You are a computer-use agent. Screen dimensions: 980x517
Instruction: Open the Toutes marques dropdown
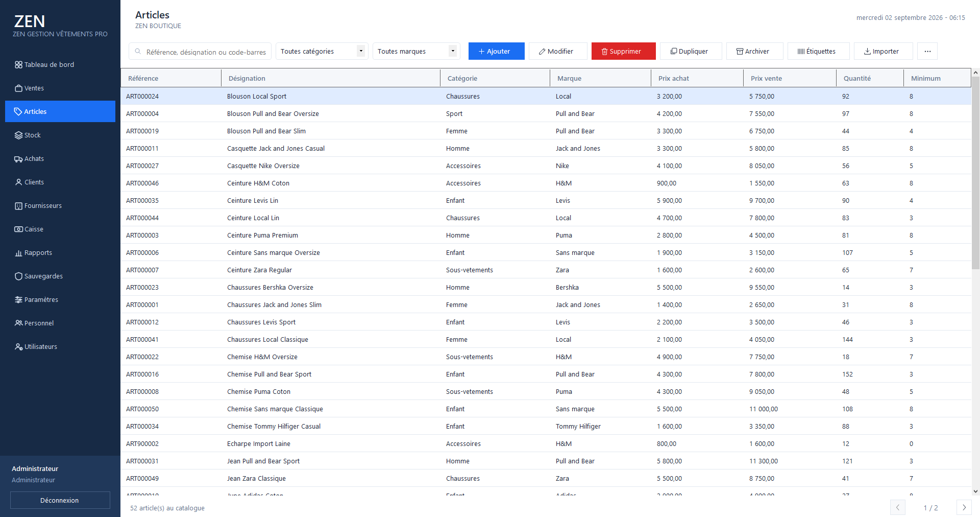coord(416,51)
